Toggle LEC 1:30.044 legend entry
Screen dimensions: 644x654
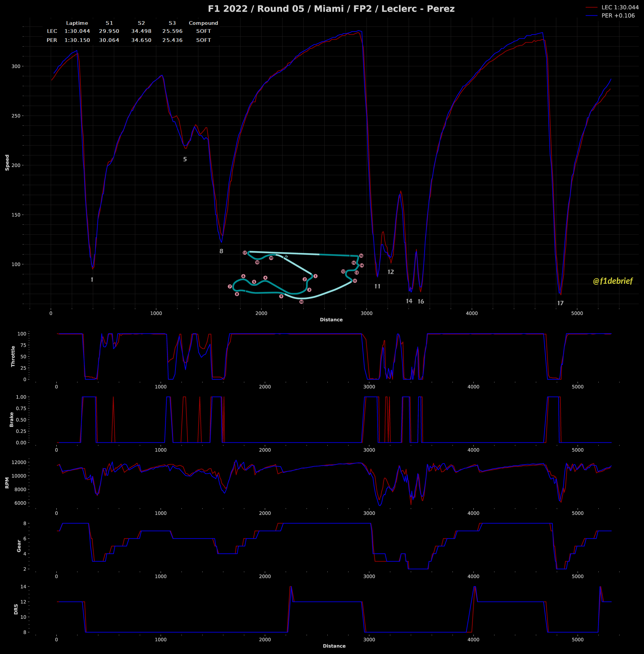point(620,7)
